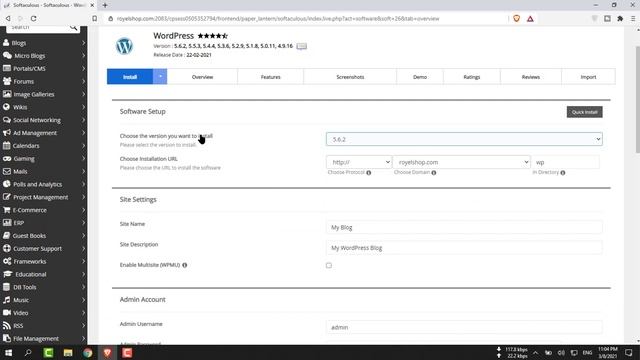Click the Admin Username field
Screen dimensions: 640x360
(464, 327)
